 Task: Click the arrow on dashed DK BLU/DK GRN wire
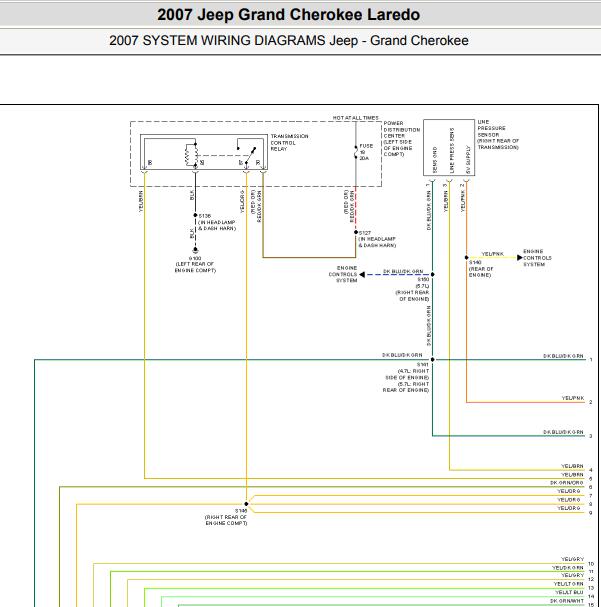[x=362, y=274]
